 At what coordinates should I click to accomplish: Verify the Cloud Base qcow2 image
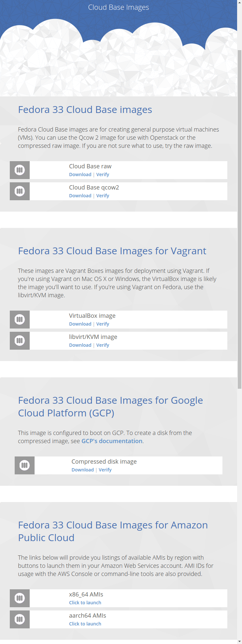(x=103, y=196)
